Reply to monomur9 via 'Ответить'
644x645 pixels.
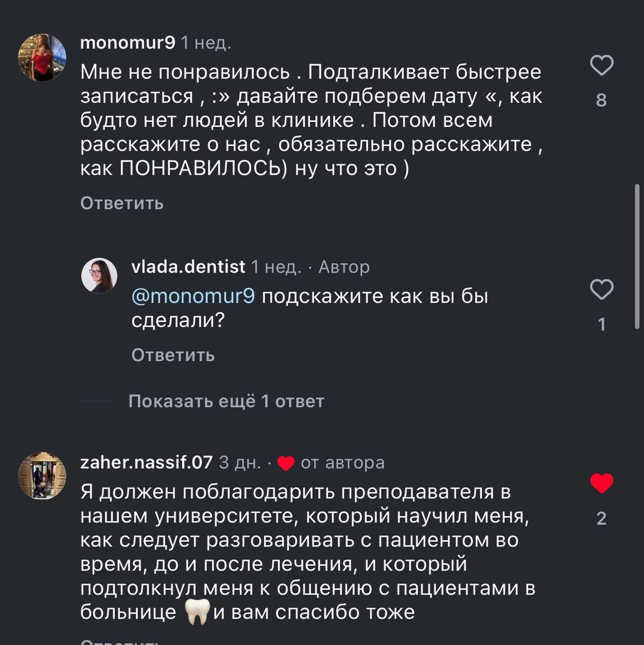(121, 203)
